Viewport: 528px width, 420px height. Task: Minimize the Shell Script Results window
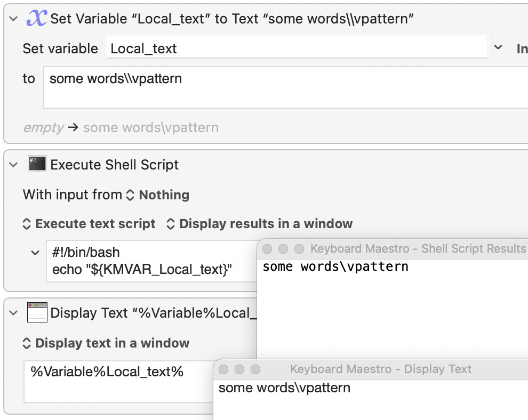point(283,249)
